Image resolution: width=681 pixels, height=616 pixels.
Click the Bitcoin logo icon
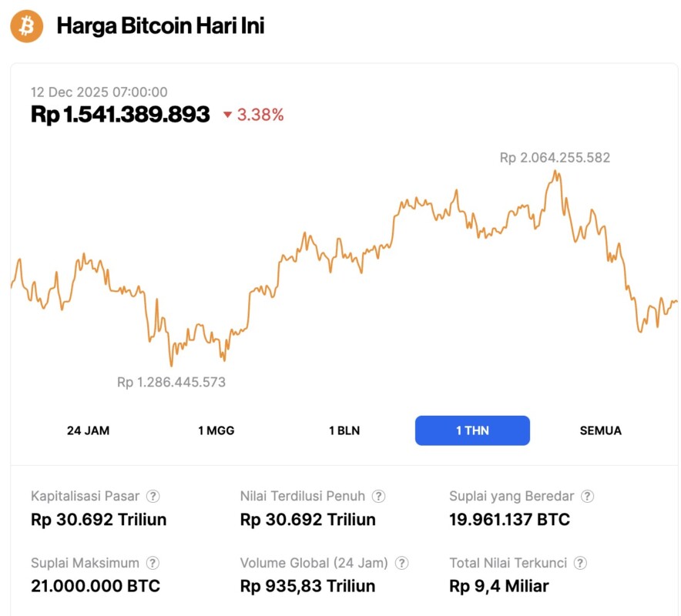pyautogui.click(x=25, y=27)
